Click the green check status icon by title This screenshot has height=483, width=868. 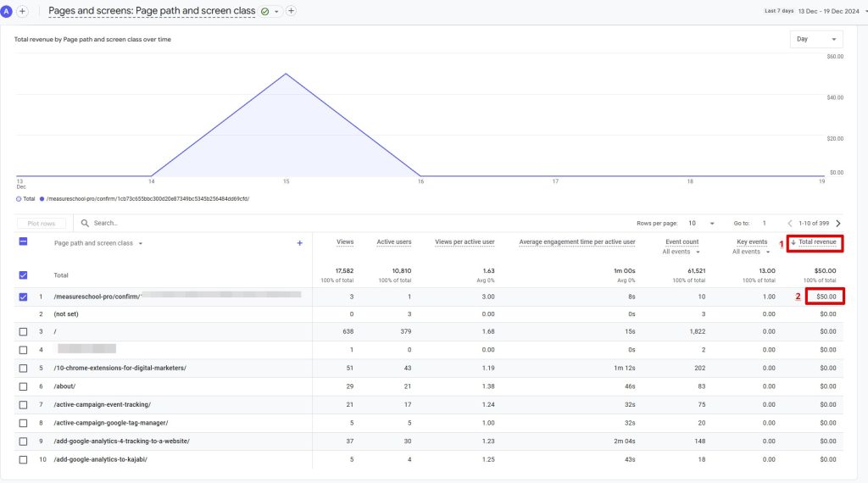[x=264, y=11]
